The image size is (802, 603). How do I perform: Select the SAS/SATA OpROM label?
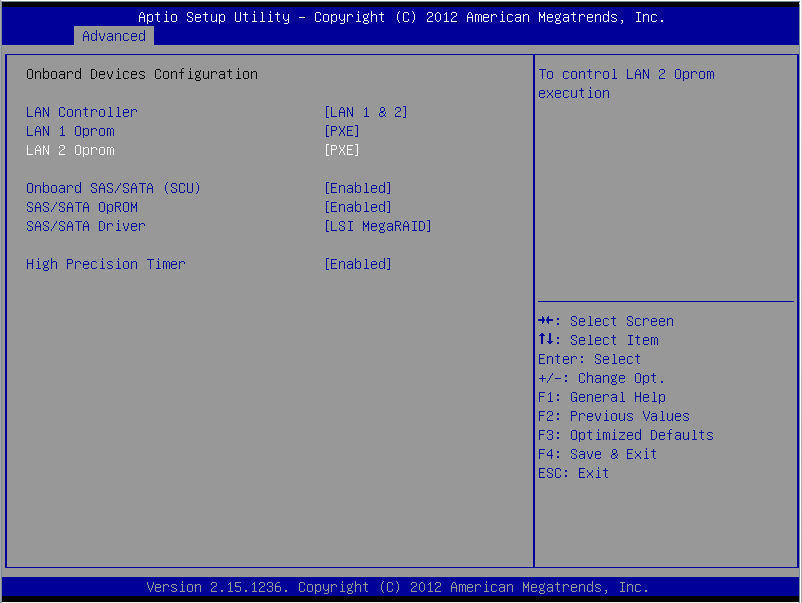point(82,207)
